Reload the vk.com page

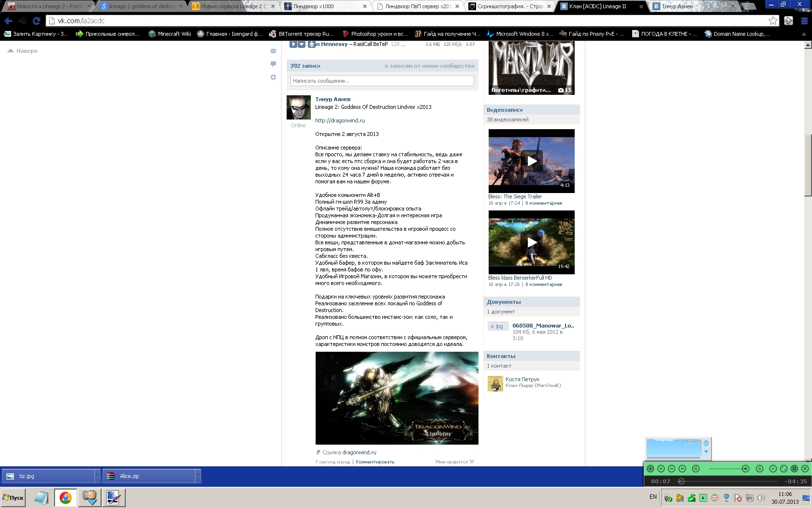coord(36,21)
